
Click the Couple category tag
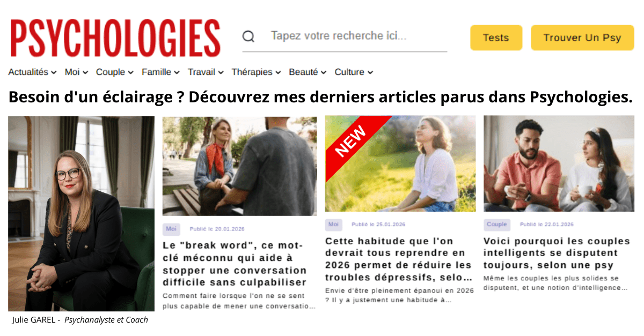pos(497,225)
